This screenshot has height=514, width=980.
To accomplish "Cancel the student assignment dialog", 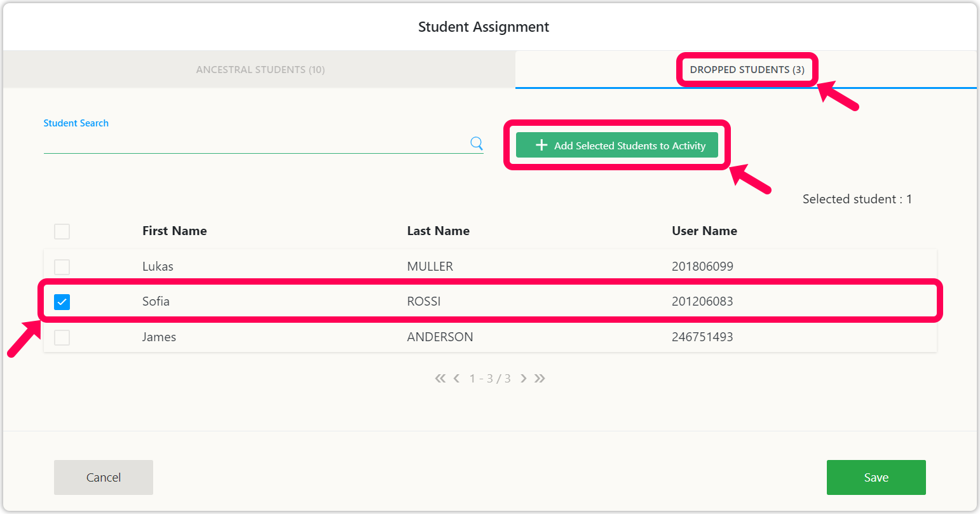I will (104, 477).
